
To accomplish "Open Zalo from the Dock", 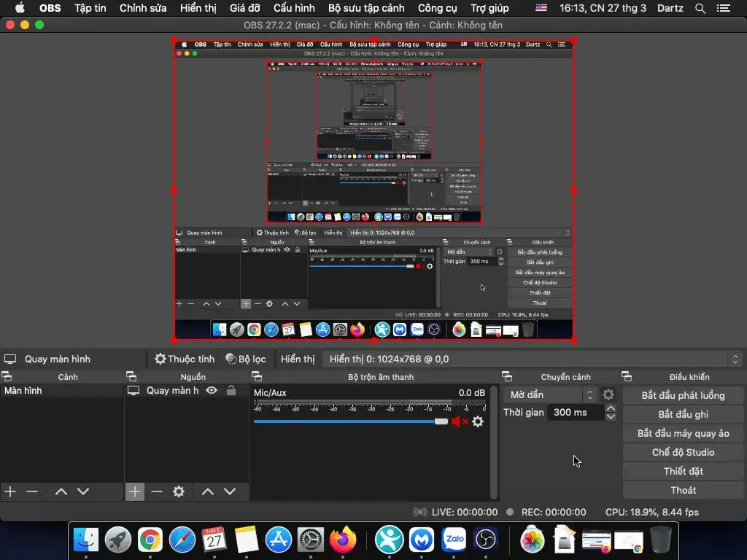I will coord(454,540).
